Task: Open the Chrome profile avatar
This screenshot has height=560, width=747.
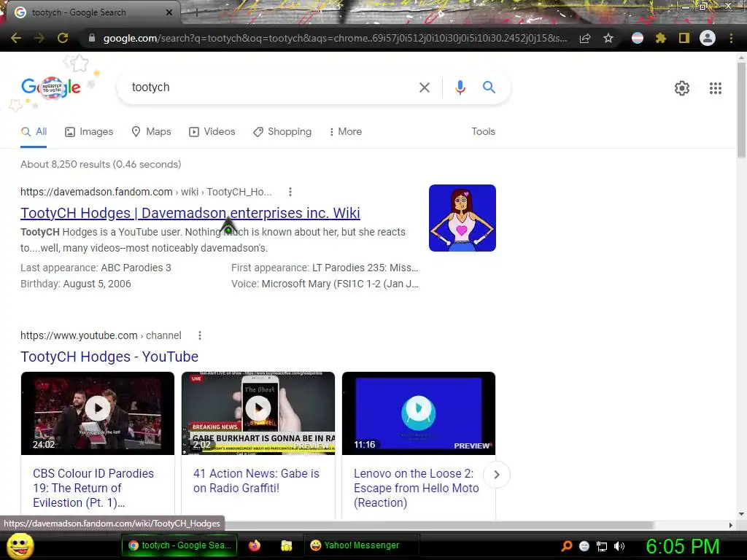Action: 708,38
